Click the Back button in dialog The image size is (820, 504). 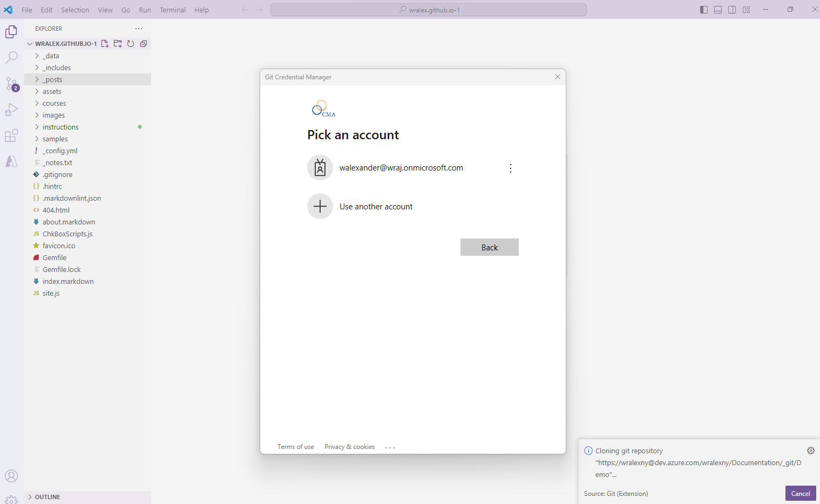point(490,247)
